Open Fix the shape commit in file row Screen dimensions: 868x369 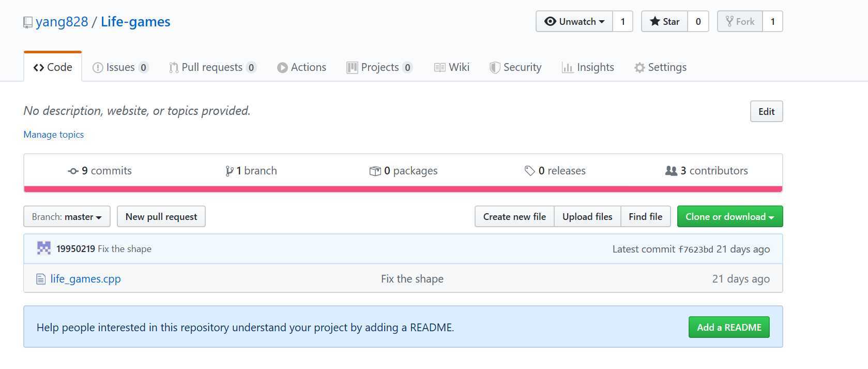tap(412, 279)
